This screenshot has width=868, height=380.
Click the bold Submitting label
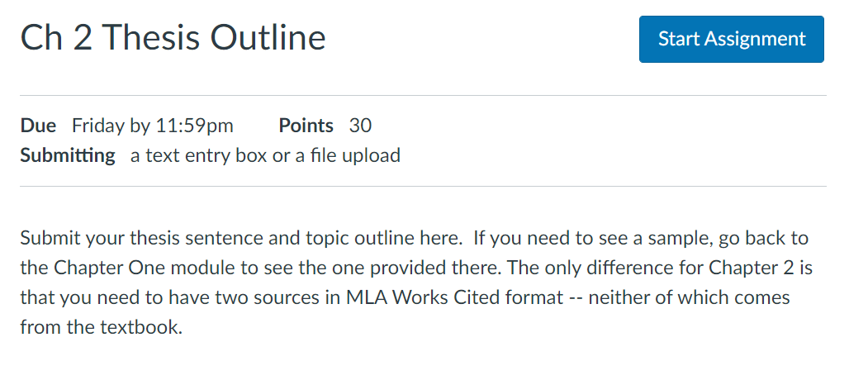[x=68, y=155]
